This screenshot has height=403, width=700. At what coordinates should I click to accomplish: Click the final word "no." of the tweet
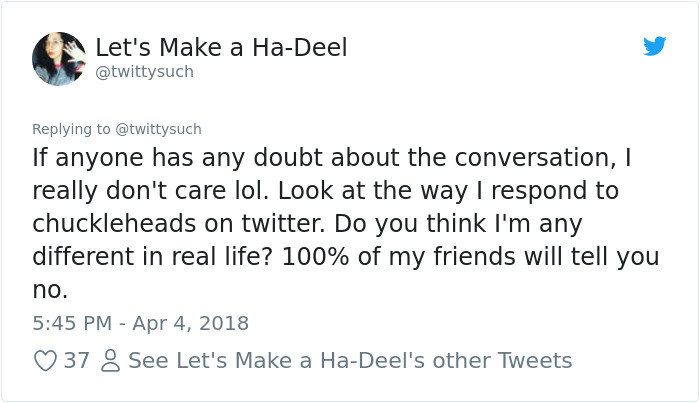(50, 289)
